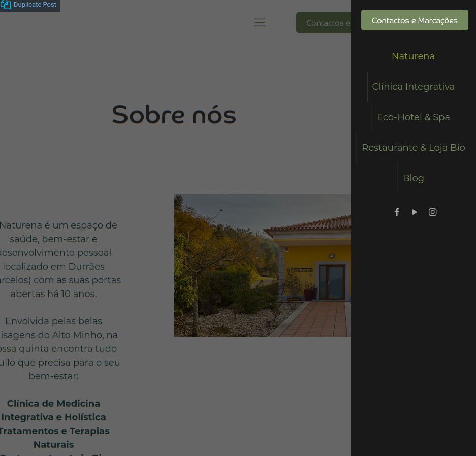Click the bold text Clínica de Medicina
Image resolution: width=476 pixels, height=456 pixels.
pos(53,404)
